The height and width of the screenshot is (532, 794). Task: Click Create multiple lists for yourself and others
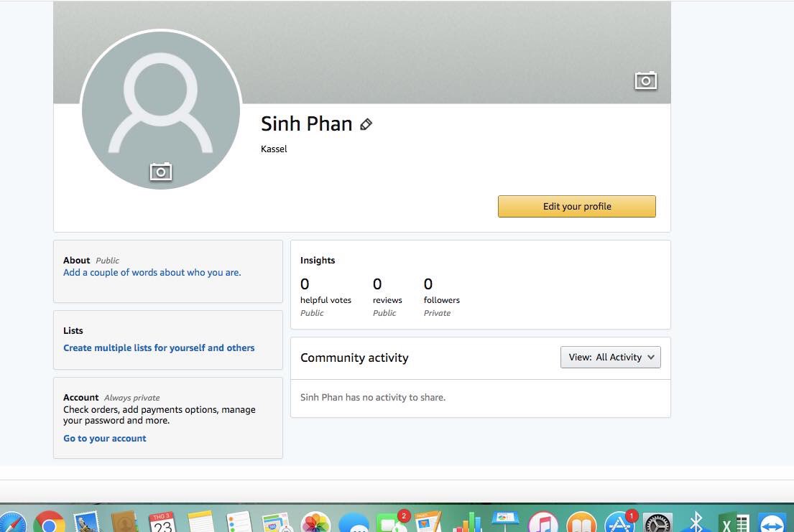(159, 347)
